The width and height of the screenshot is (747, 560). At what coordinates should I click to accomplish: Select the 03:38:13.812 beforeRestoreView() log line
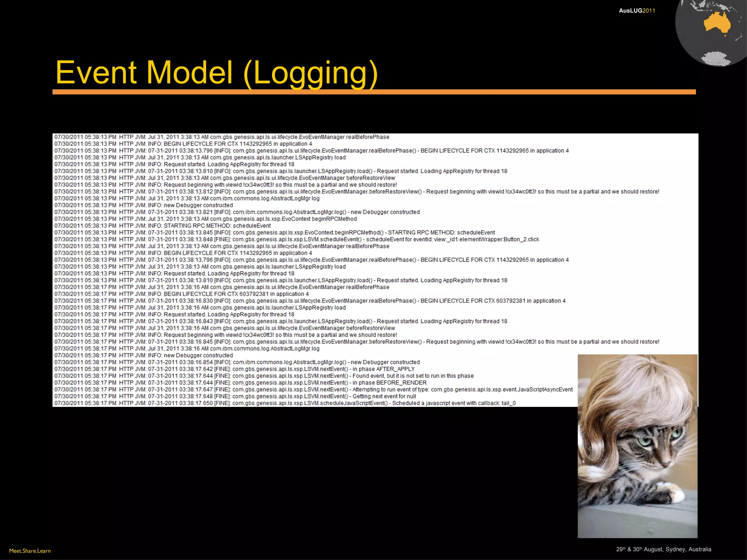[357, 192]
